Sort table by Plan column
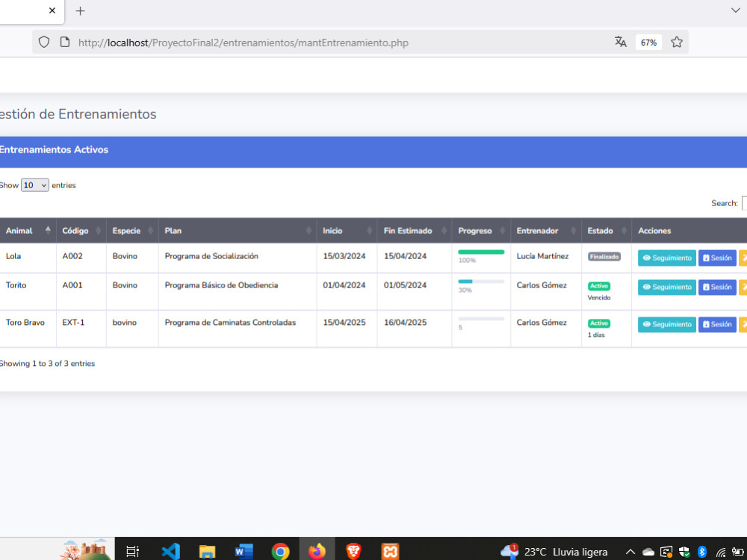 (238, 231)
